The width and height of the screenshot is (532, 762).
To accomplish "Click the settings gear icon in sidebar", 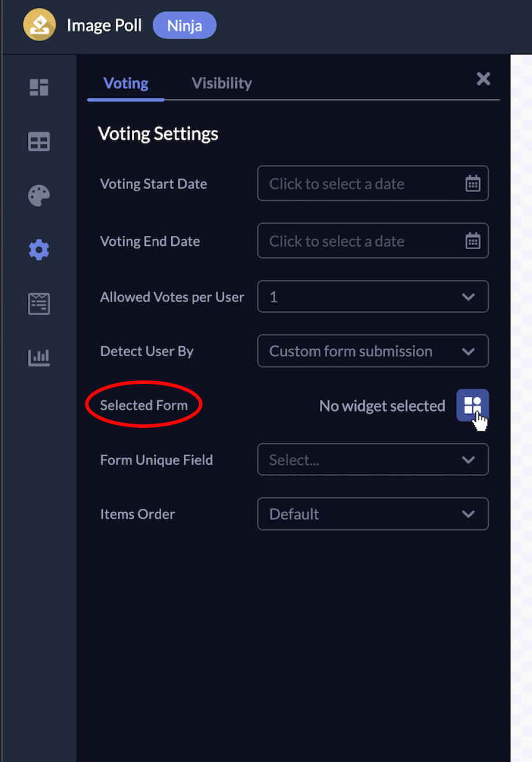I will 38,250.
